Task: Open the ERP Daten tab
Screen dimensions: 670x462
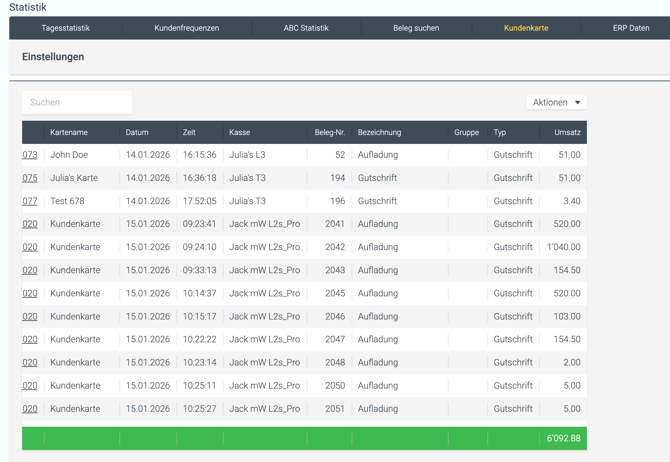Action: 631,28
